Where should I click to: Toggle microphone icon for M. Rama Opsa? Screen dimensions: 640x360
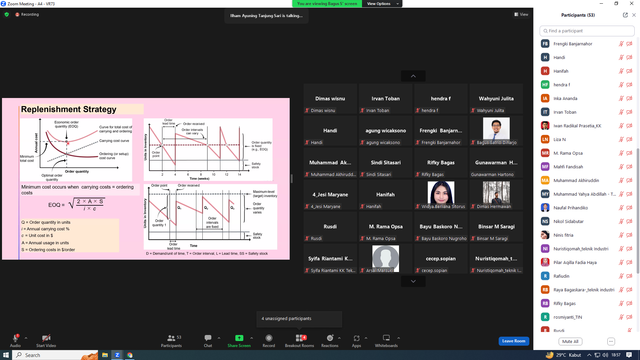[x=621, y=153]
